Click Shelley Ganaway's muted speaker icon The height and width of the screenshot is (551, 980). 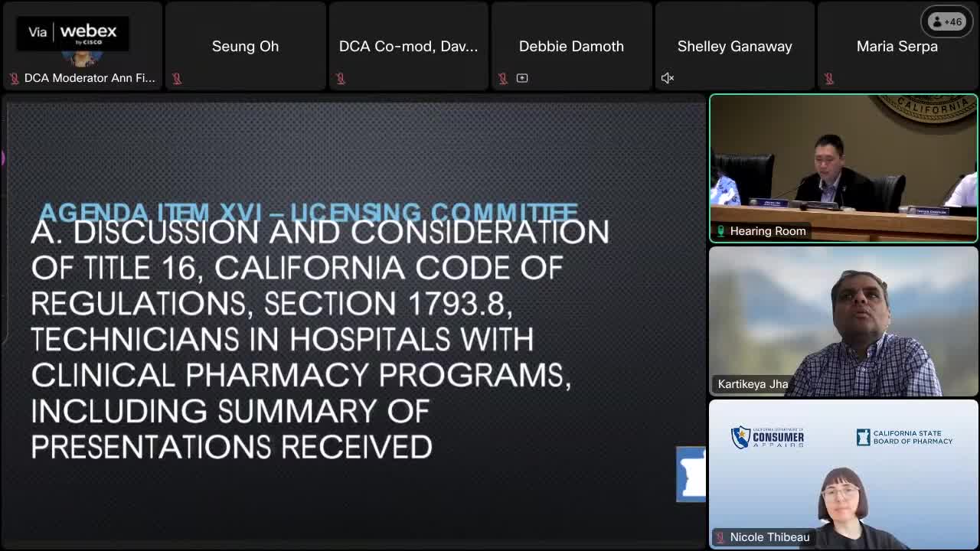(x=668, y=78)
